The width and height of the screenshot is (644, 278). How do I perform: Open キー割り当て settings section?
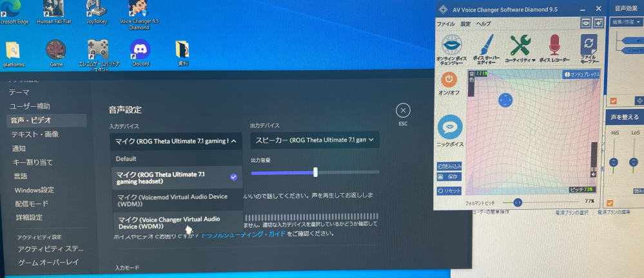(x=32, y=162)
